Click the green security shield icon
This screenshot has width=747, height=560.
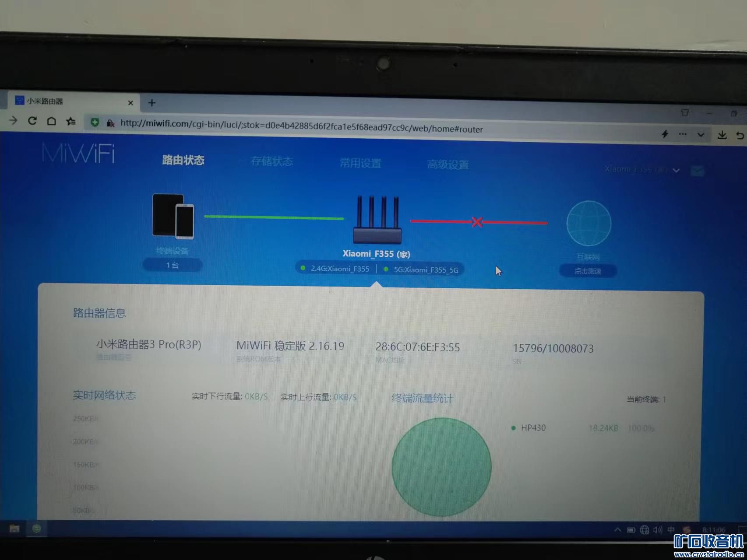click(x=95, y=122)
